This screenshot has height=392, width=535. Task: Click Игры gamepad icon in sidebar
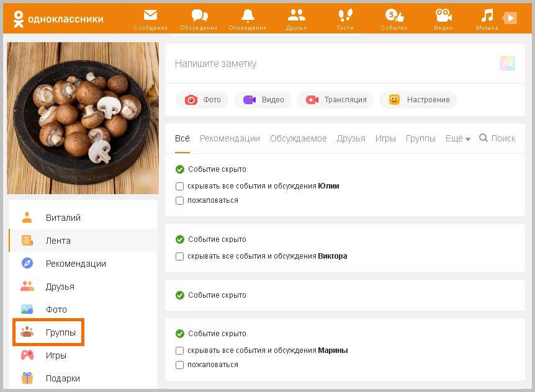[27, 355]
